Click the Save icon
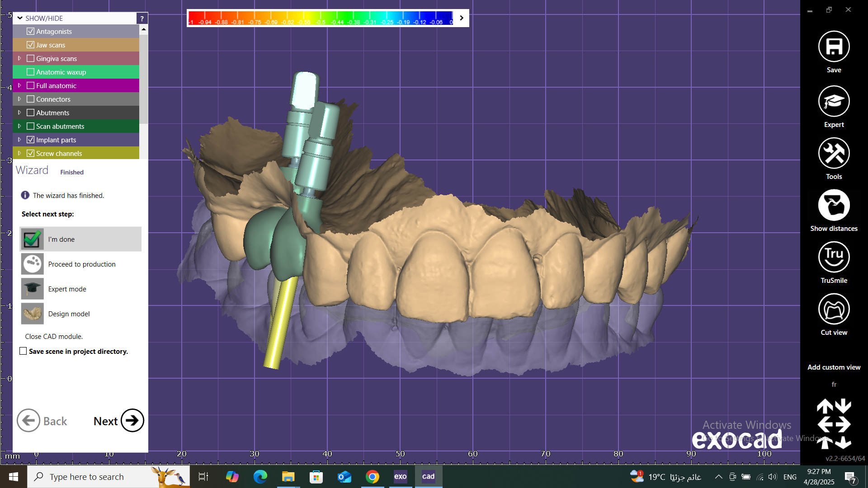 coord(834,47)
